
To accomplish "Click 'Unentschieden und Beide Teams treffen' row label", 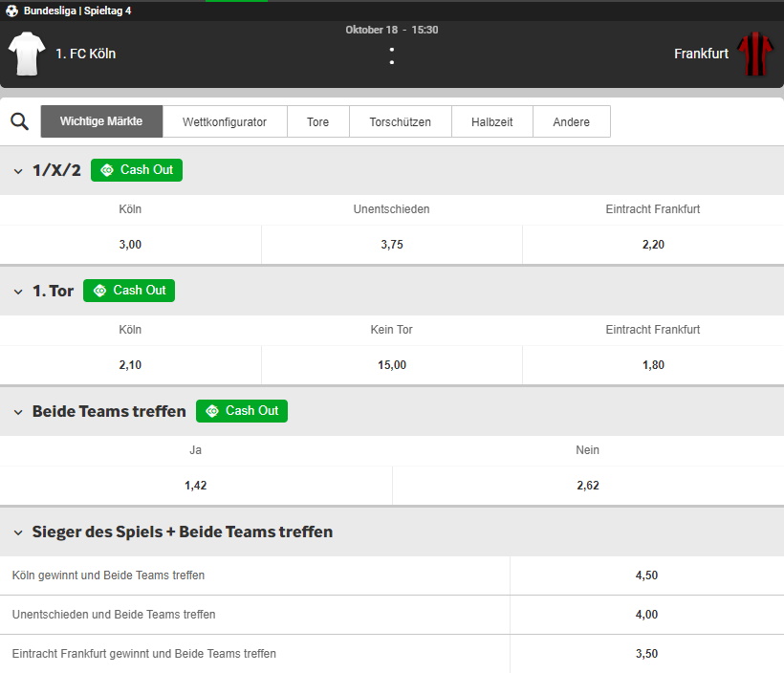I will (x=114, y=615).
